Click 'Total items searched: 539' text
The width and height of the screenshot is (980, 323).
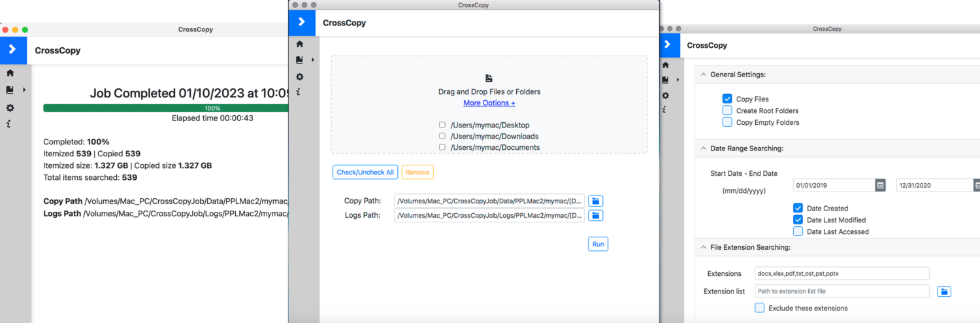click(90, 177)
